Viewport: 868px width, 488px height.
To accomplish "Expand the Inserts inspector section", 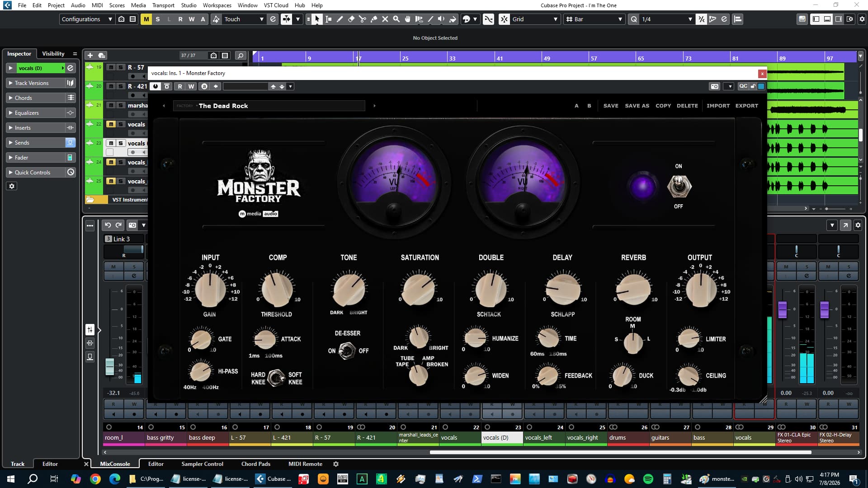I will click(x=36, y=128).
